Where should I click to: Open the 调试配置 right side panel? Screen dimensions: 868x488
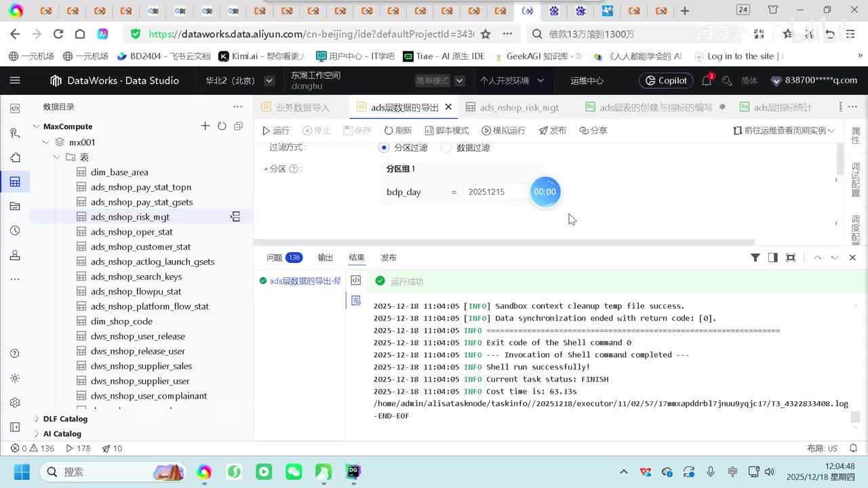(x=856, y=180)
